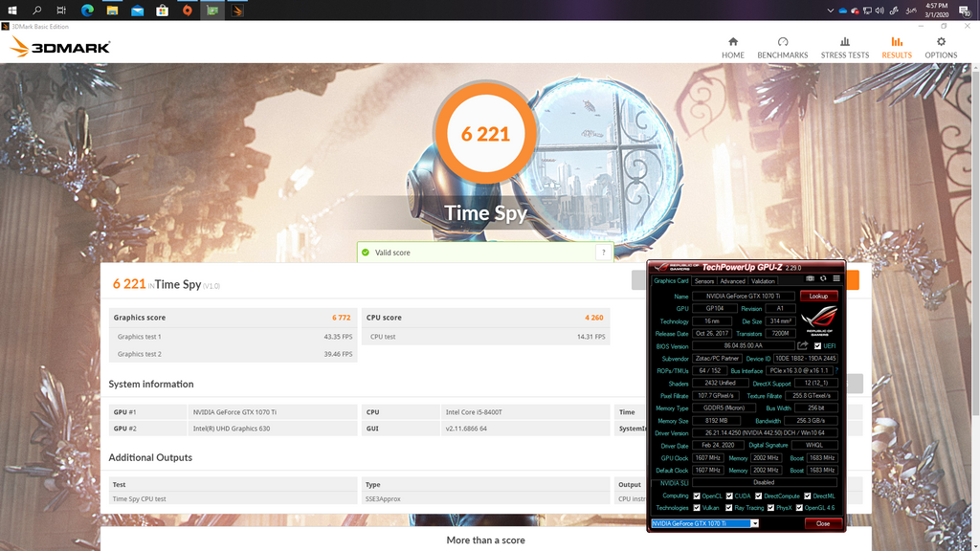Click the orange 6 221 score circle

[x=485, y=133]
